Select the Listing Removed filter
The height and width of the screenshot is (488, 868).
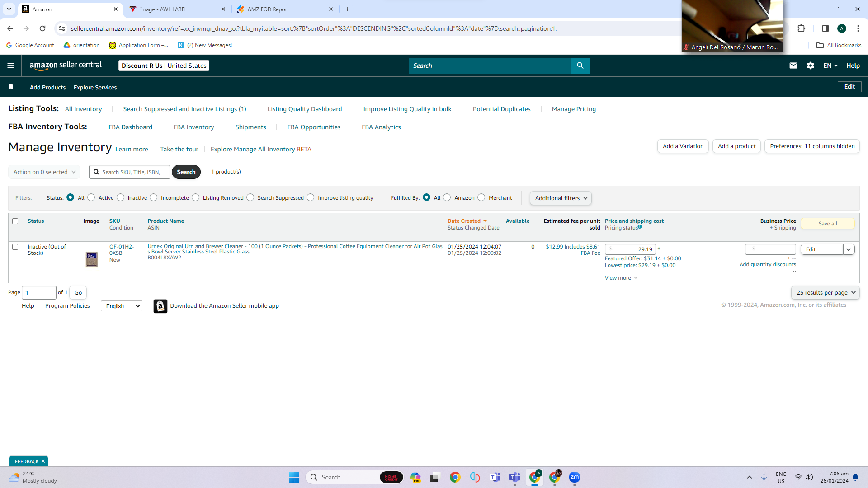click(x=196, y=197)
